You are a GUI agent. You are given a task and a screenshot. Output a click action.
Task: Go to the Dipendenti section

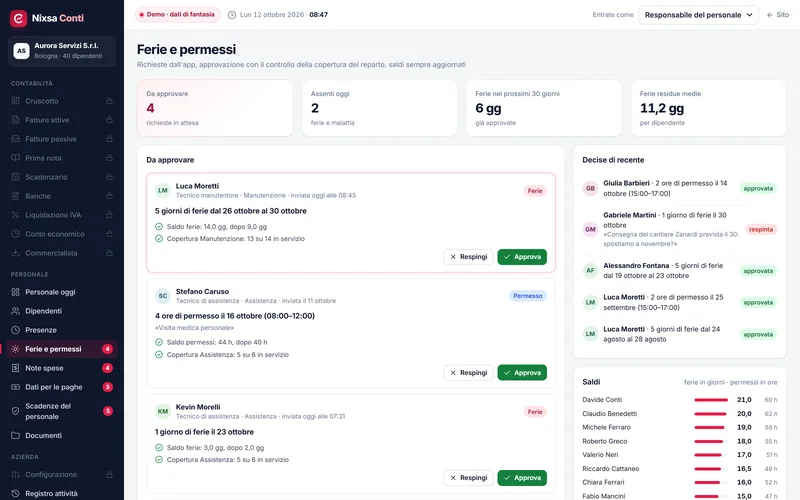(62, 311)
